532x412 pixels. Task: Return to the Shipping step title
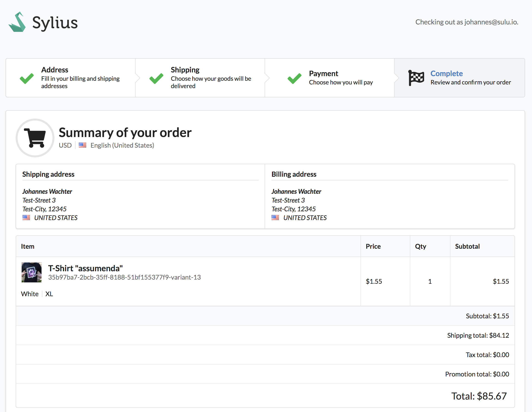coord(185,70)
